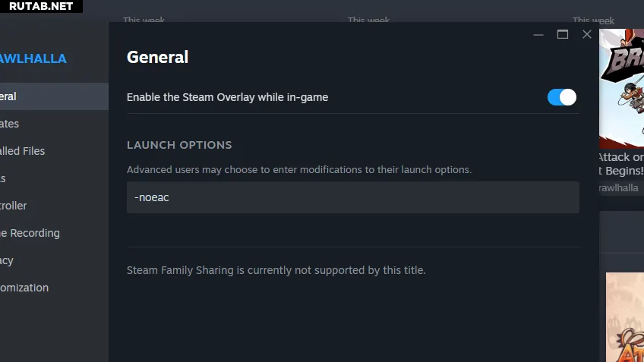The image size is (644, 362).
Task: Open the "Attack on" news headline
Action: point(620,157)
